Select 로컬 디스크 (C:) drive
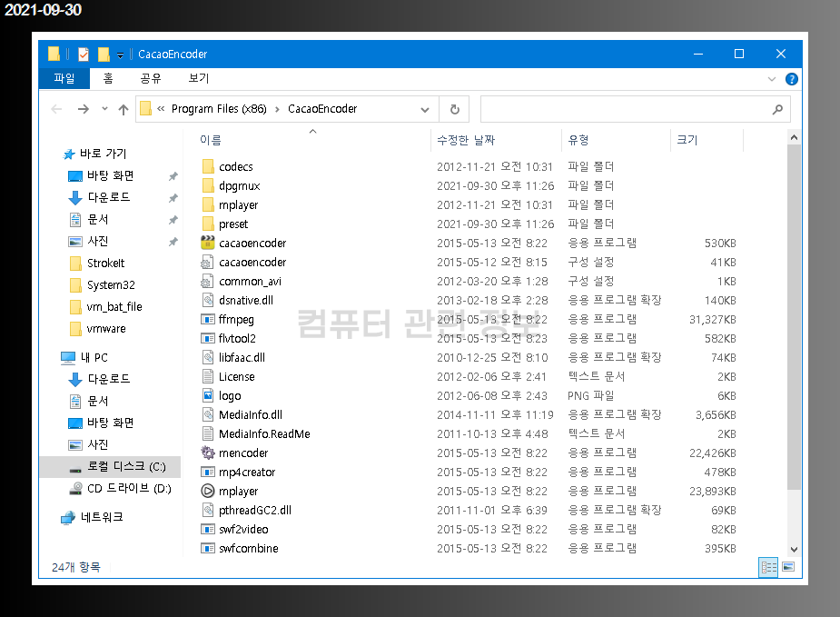The height and width of the screenshot is (617, 840). [126, 467]
